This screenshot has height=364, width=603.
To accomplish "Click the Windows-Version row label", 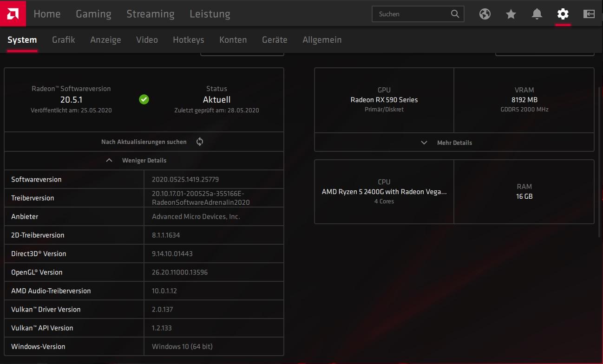I will [x=38, y=346].
